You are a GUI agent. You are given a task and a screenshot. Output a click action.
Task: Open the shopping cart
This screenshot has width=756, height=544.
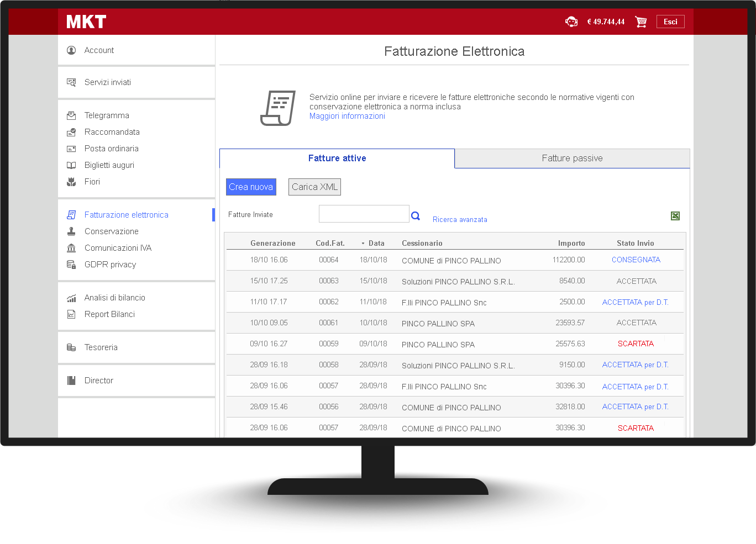641,22
